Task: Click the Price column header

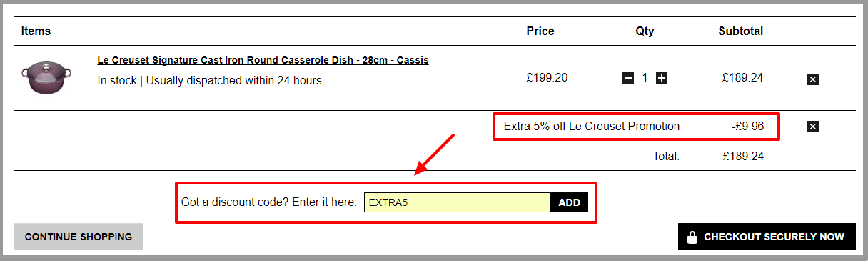Action: (540, 31)
